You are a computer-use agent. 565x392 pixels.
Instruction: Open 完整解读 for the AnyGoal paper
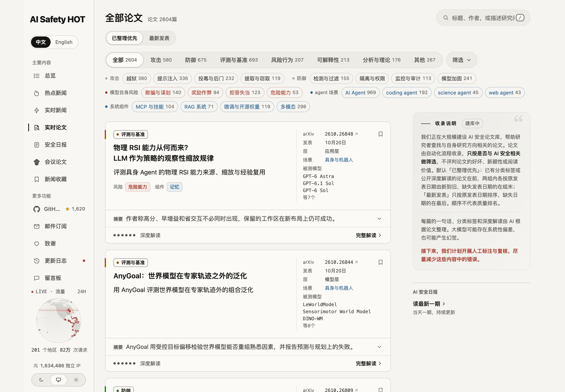368,364
